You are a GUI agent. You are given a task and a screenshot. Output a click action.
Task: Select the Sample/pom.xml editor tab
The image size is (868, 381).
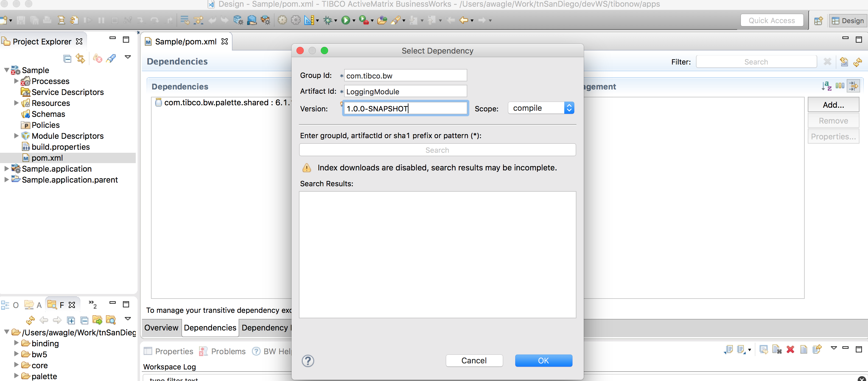(186, 42)
